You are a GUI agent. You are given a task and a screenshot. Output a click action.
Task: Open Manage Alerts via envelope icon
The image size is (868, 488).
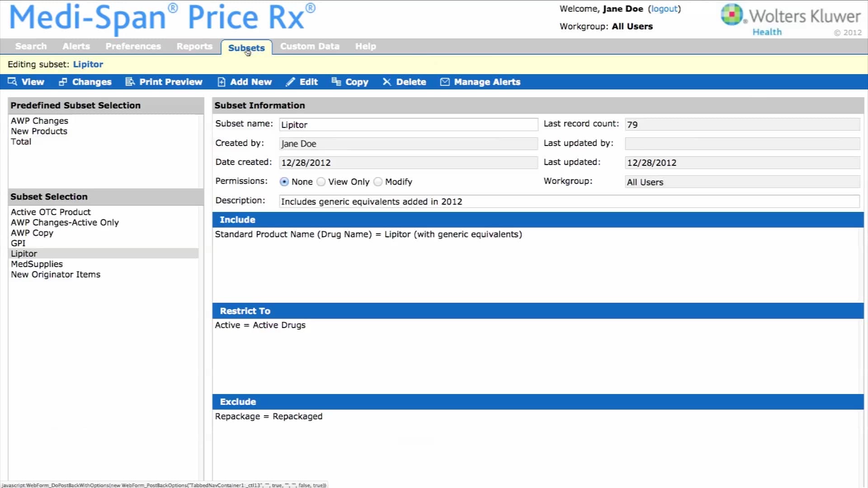click(x=445, y=82)
